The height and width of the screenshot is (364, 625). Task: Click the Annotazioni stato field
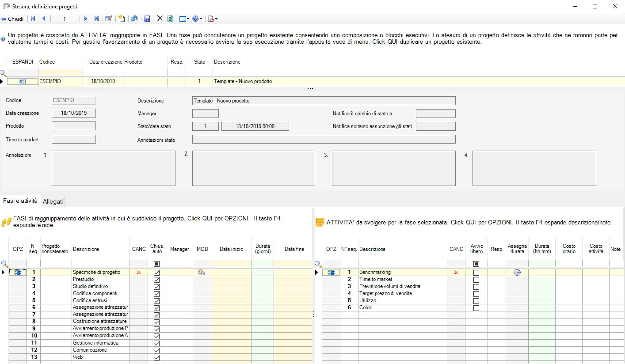[x=324, y=139]
